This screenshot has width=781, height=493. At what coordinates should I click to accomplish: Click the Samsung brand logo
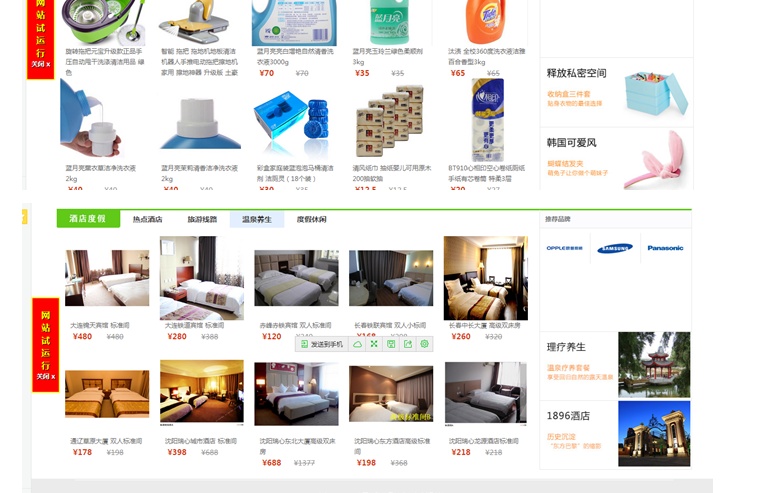pyautogui.click(x=615, y=248)
